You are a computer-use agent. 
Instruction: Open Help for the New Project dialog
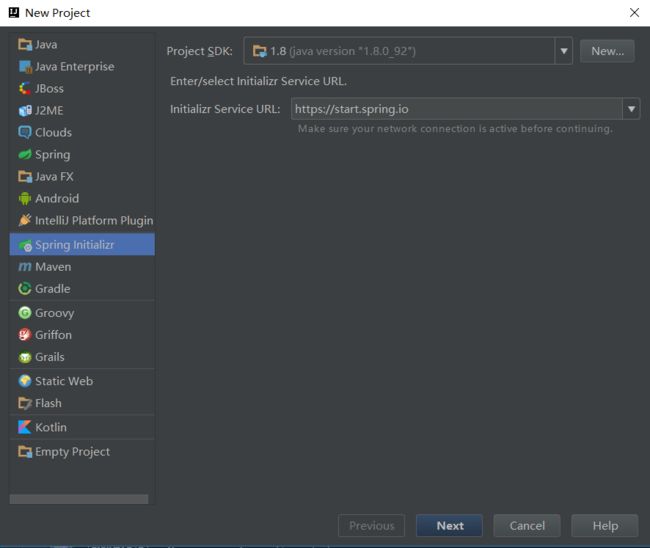605,526
